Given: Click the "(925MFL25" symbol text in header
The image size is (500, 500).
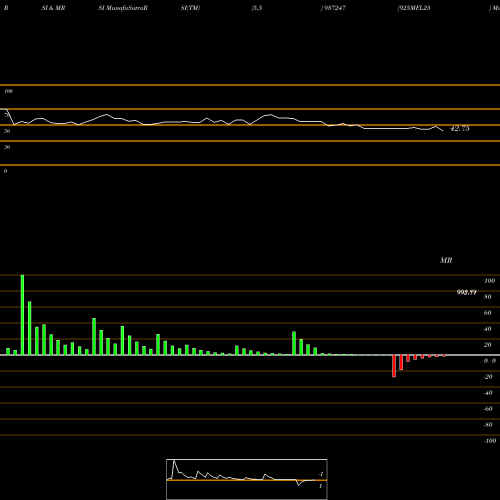Looking at the screenshot, I should [x=413, y=8].
